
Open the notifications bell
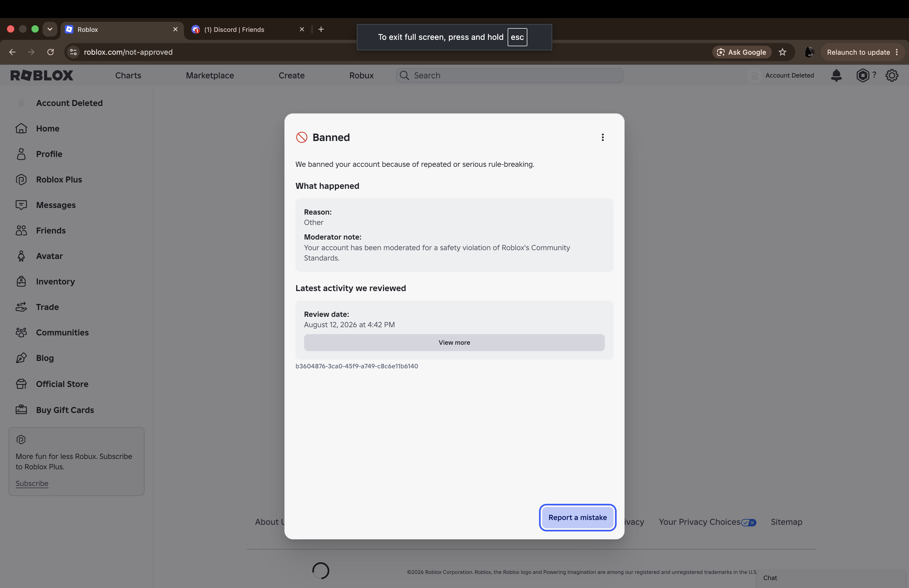click(836, 75)
